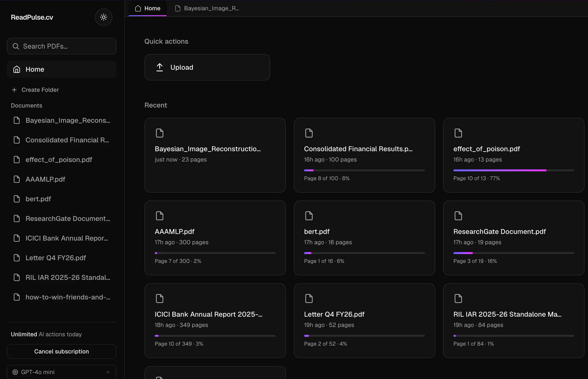Screen dimensions: 588x379
Task: Click the search magnifier icon
Action: point(16,46)
